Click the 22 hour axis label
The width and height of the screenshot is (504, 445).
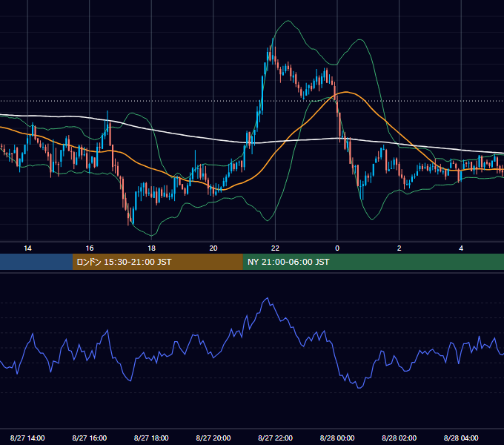point(275,248)
